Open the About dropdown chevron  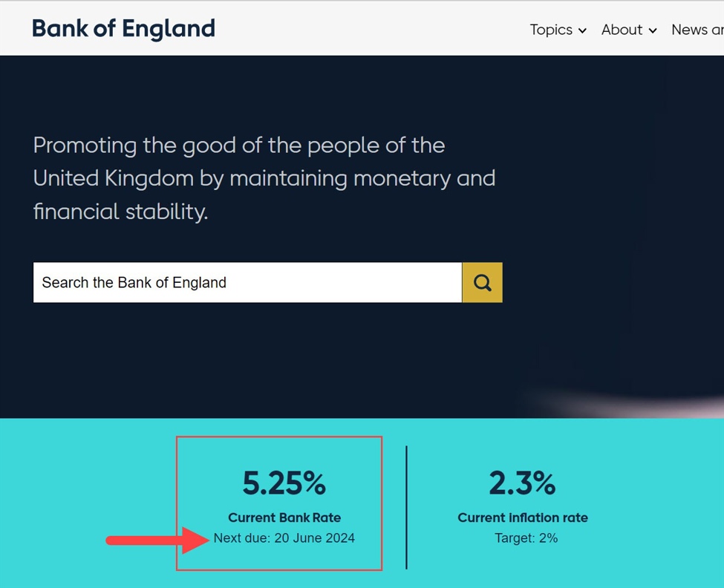pyautogui.click(x=653, y=30)
